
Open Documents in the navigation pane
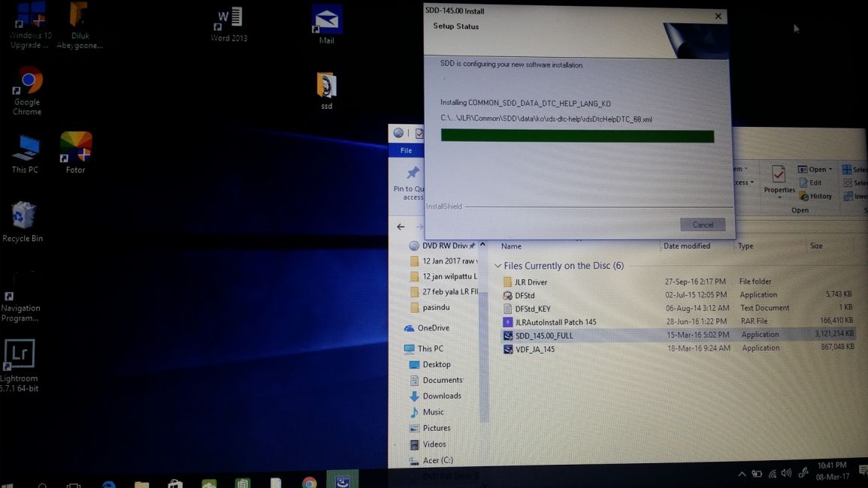pyautogui.click(x=436, y=380)
